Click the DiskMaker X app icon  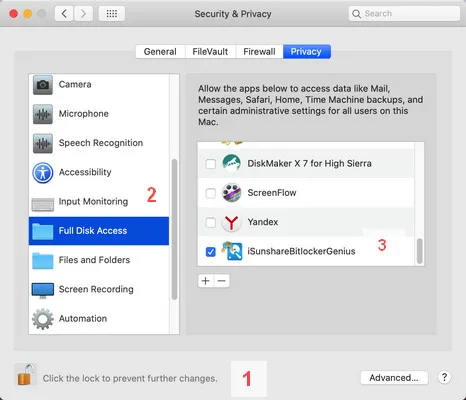point(231,163)
